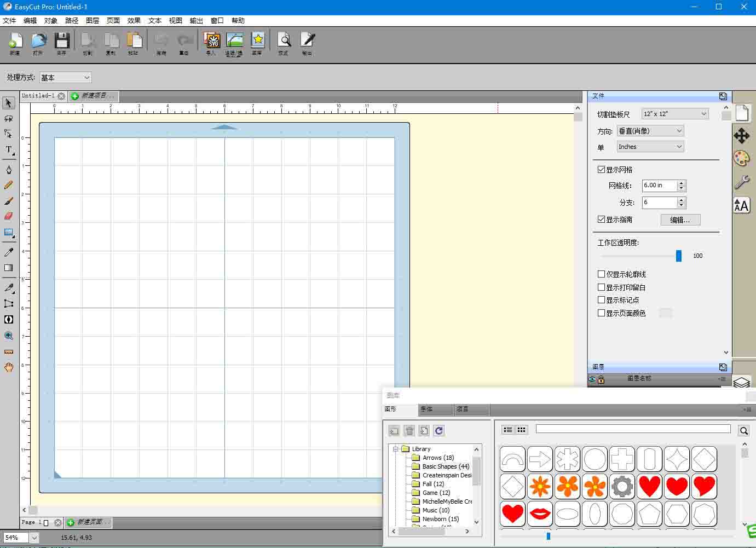The image size is (756, 548).
Task: Open the processing mode dropdown
Action: pos(65,78)
